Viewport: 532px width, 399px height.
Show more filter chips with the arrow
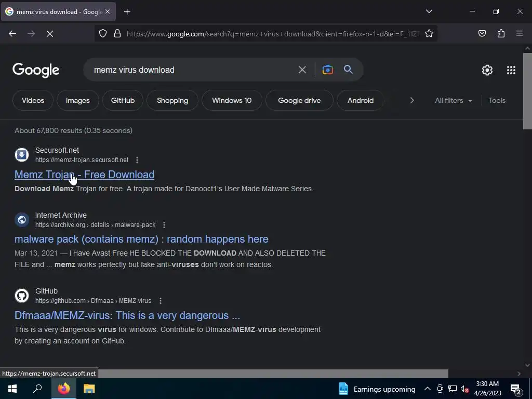412,100
